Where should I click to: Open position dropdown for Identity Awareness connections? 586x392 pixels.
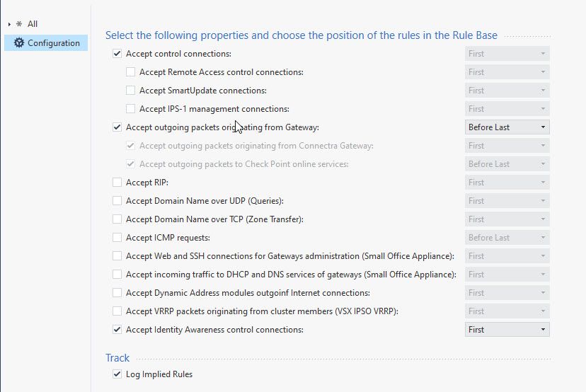[507, 330]
